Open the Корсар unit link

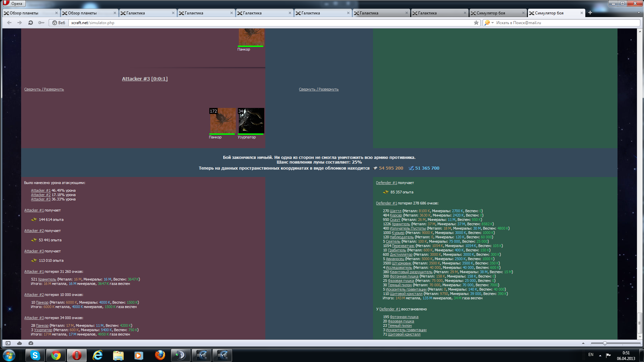396,215
